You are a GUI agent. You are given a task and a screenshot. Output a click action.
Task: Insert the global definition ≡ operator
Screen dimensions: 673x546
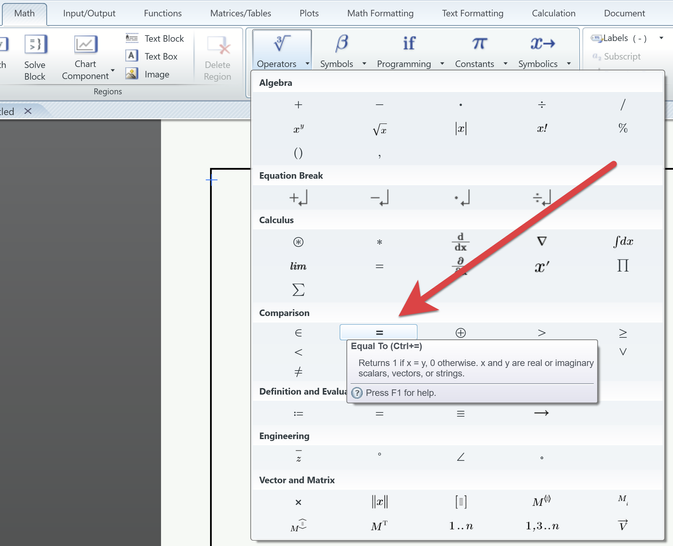[x=461, y=414]
